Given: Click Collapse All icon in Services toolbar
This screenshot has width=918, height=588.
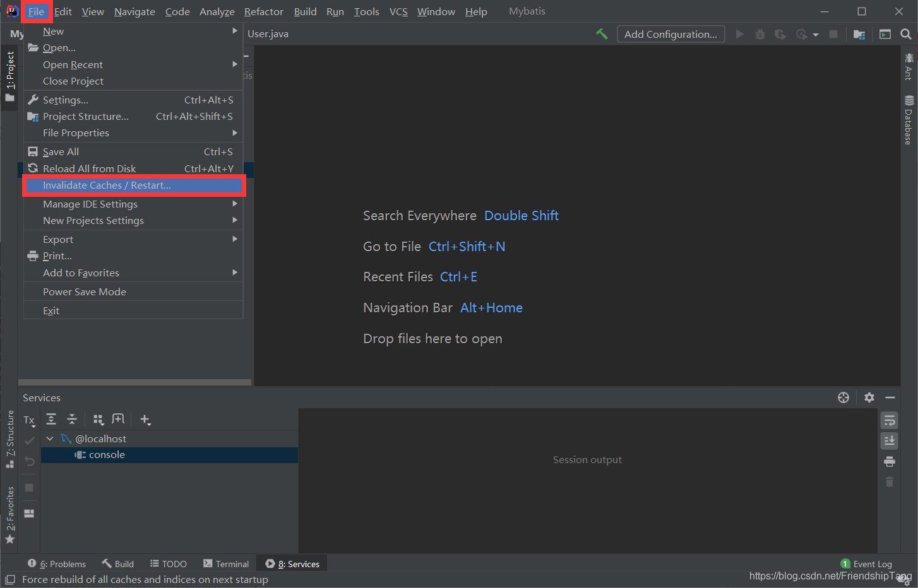Looking at the screenshot, I should click(72, 419).
